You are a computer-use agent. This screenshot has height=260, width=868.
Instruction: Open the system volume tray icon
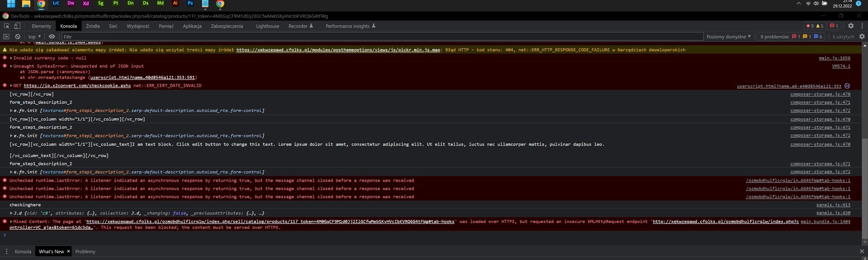[x=816, y=4]
